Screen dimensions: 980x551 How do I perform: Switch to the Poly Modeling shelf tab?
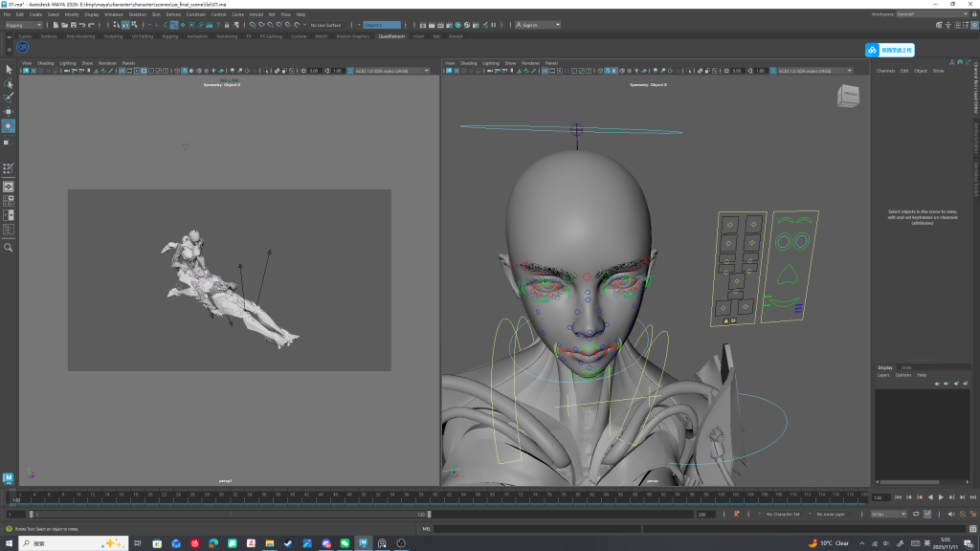pos(79,36)
